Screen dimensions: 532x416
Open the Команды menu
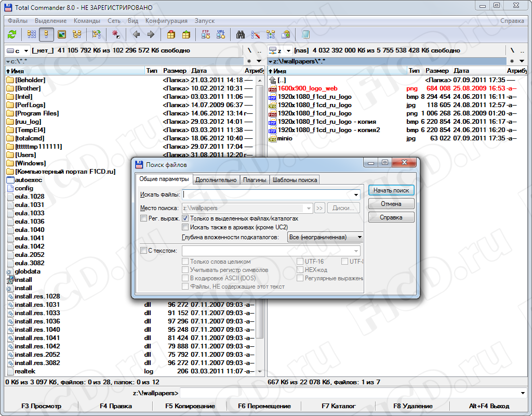[x=87, y=21]
